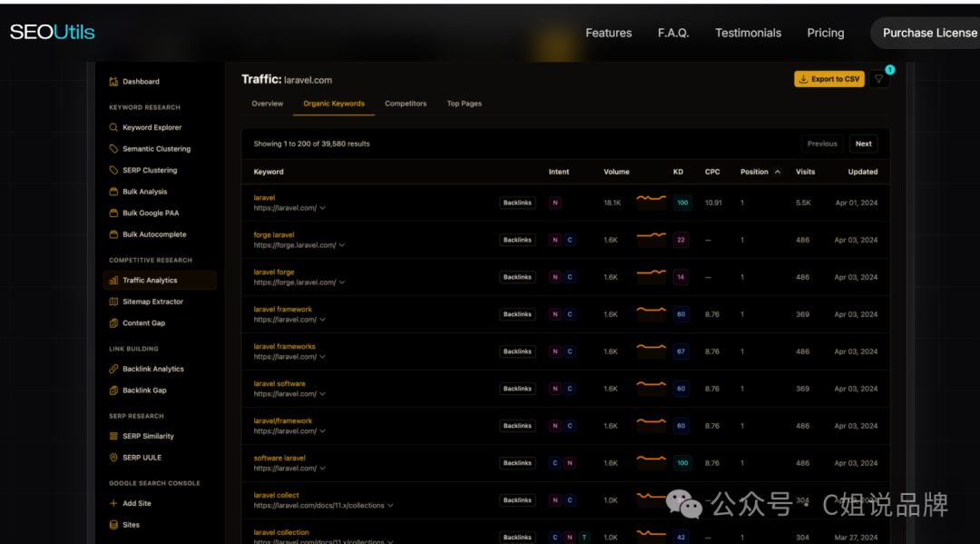
Task: Click Updated column header
Action: pyautogui.click(x=863, y=172)
